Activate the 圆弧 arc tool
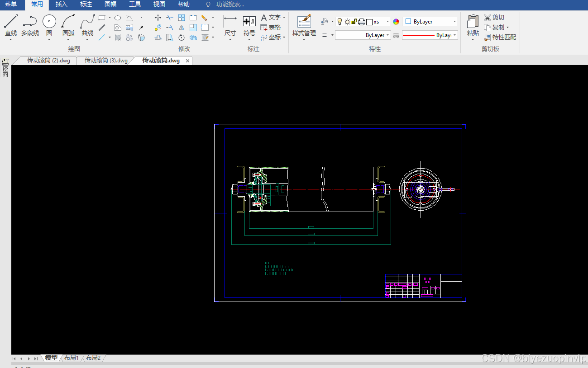The height and width of the screenshot is (368, 588). [68, 25]
